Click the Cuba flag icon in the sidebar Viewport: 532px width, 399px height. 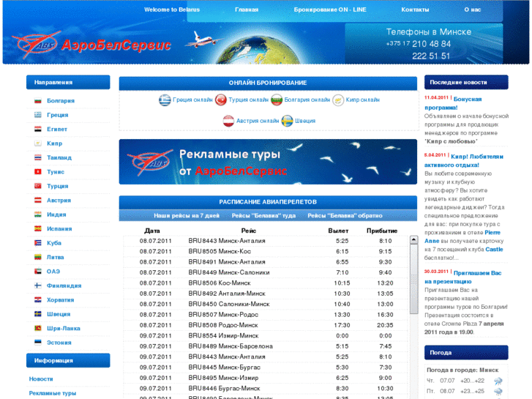[x=37, y=243]
